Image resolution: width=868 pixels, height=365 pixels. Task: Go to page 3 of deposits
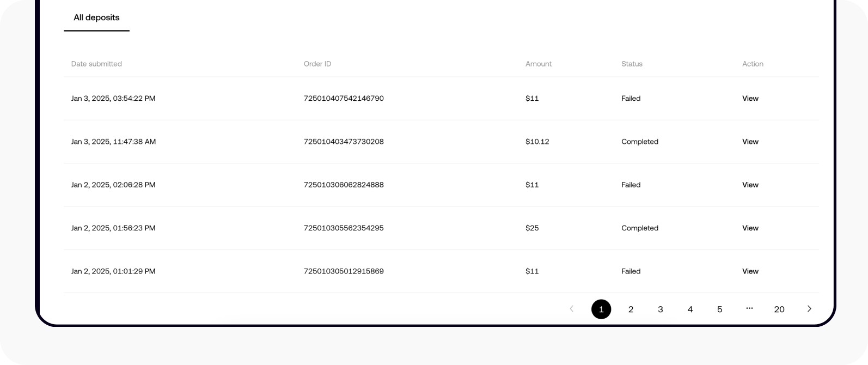coord(660,309)
